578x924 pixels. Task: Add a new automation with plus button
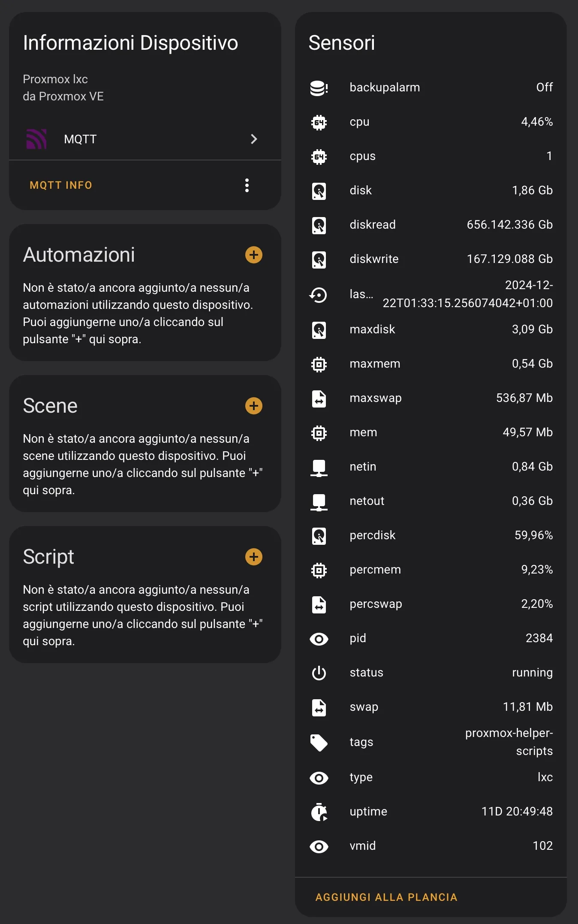coord(254,255)
